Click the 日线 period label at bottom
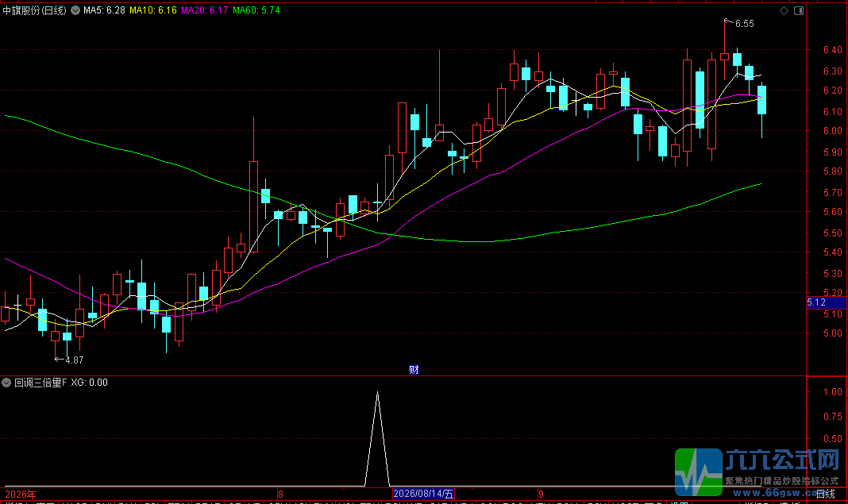Screen dimensions: 848x504 click(826, 494)
